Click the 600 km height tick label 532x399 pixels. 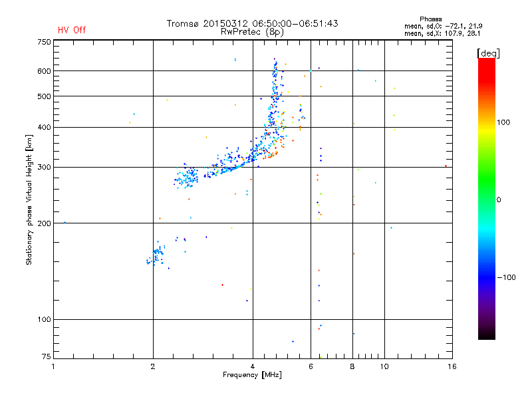(44, 71)
